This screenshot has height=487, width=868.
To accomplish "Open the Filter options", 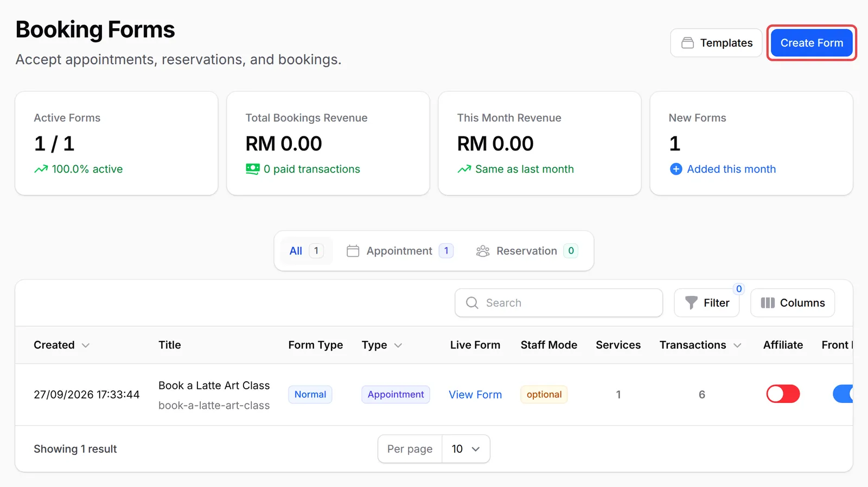I will [x=707, y=303].
